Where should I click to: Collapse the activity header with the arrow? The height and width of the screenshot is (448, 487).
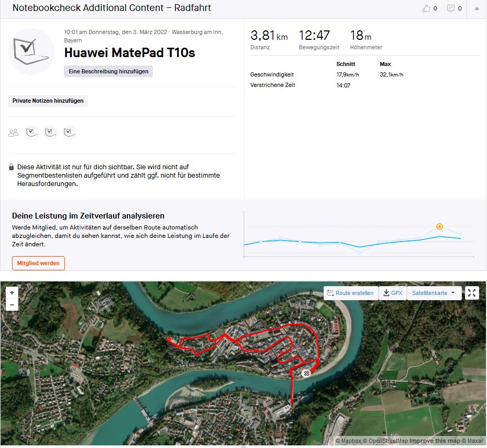[x=477, y=9]
